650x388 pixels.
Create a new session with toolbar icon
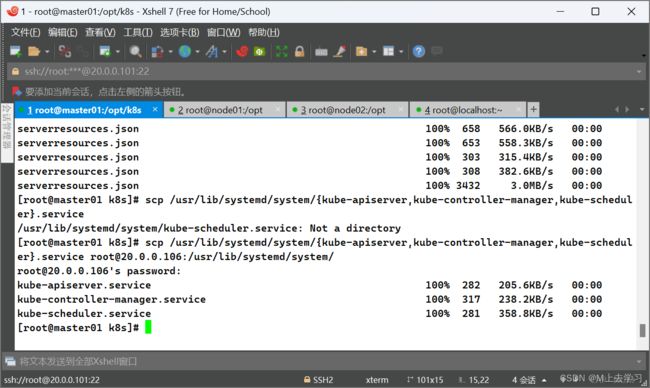pos(16,51)
